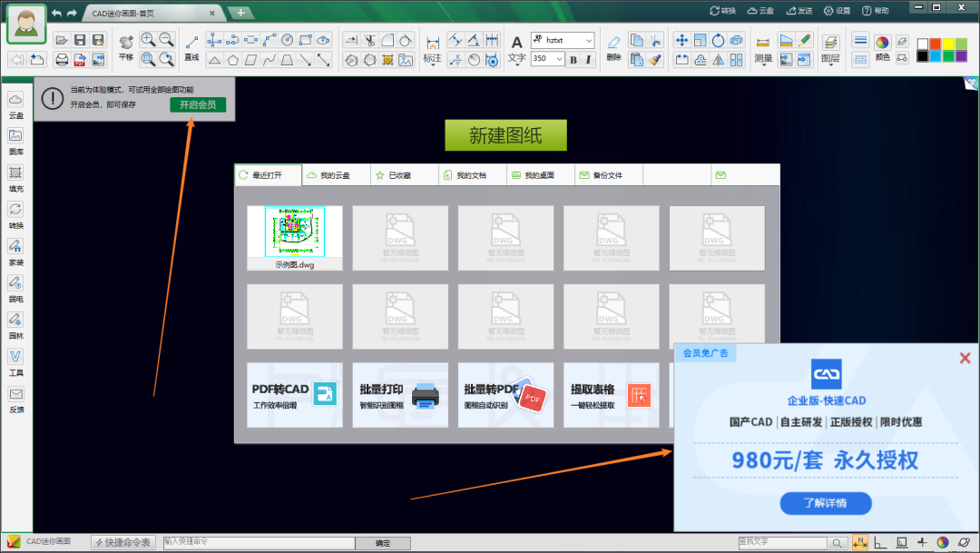Toggle object snap in status bar
The height and width of the screenshot is (553, 980).
point(860,542)
